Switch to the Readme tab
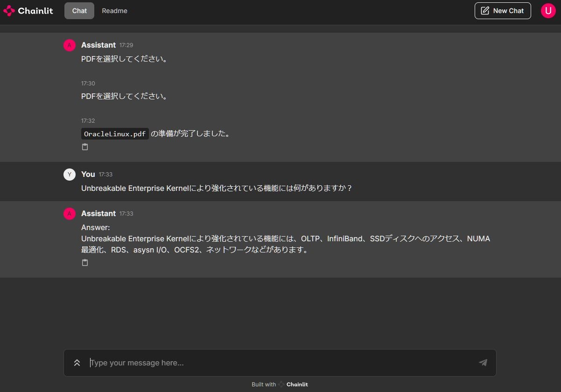 coord(114,10)
